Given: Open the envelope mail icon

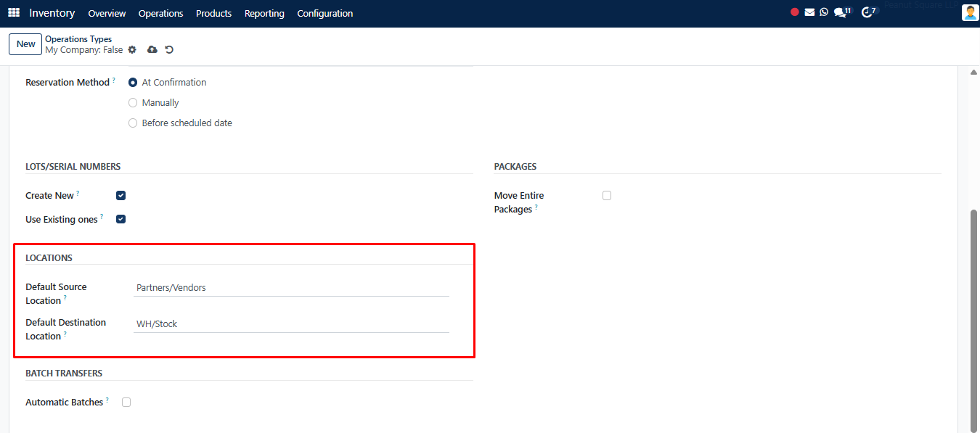Looking at the screenshot, I should coord(809,12).
